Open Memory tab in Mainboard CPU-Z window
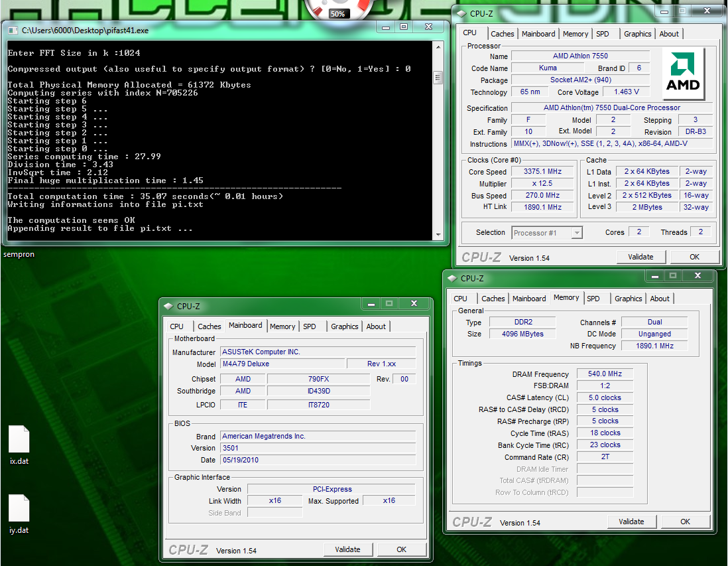The width and height of the screenshot is (728, 566). (282, 326)
